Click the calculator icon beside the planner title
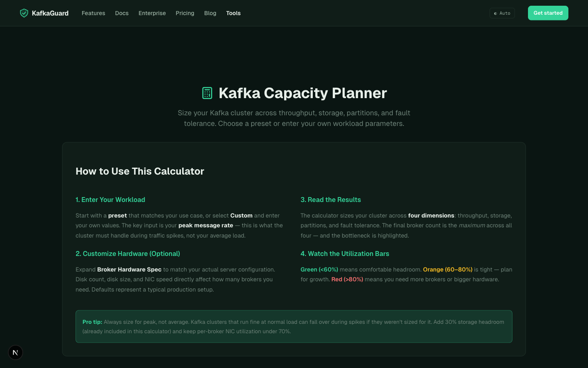588x368 pixels. (207, 93)
